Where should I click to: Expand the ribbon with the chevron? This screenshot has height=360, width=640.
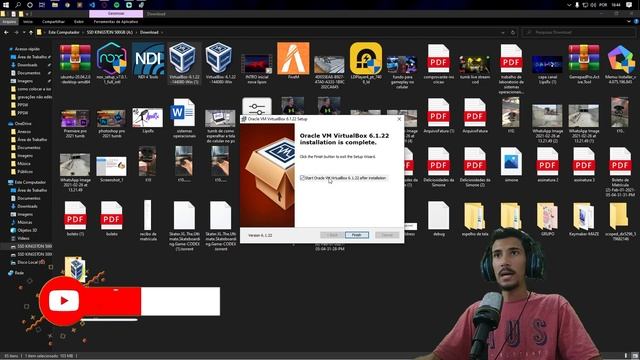(629, 22)
